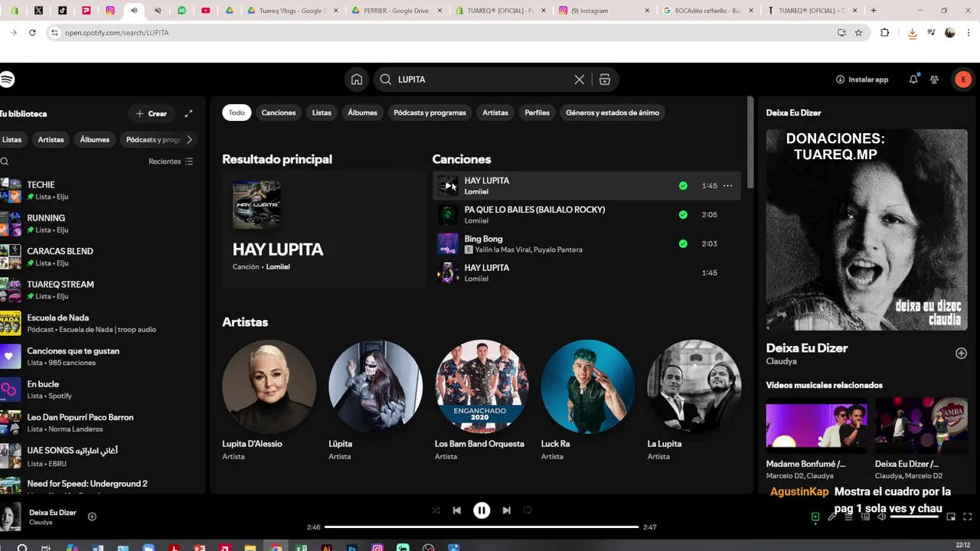Open the TECHIE playlist
The height and width of the screenshot is (551, 980).
(x=103, y=191)
